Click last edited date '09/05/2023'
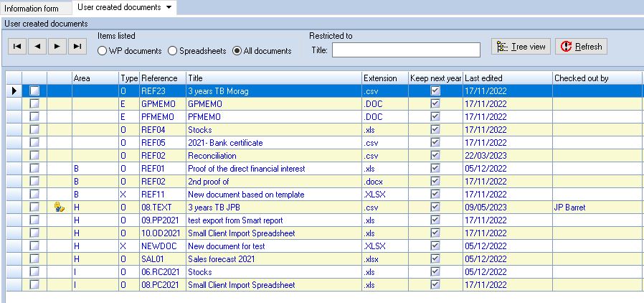The height and width of the screenshot is (303, 644). (486, 208)
